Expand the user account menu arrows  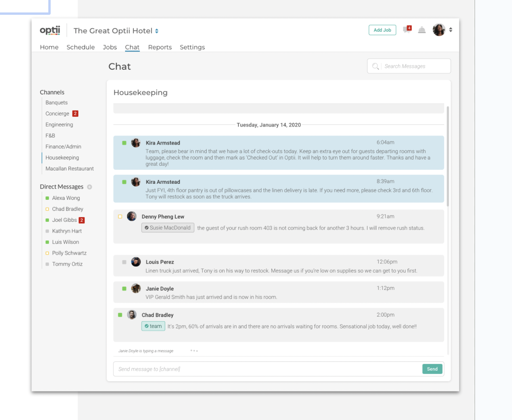[x=451, y=30]
